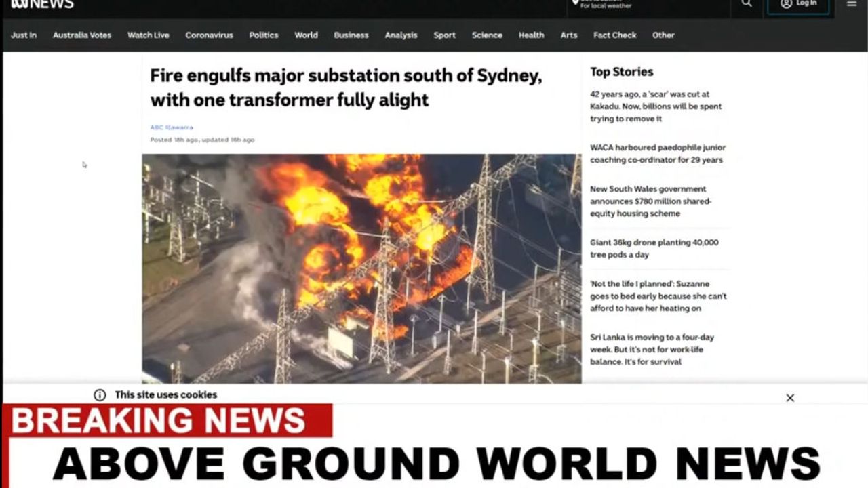Select Watch Live in navigation
Viewport: 868px width, 488px height.
[x=149, y=35]
